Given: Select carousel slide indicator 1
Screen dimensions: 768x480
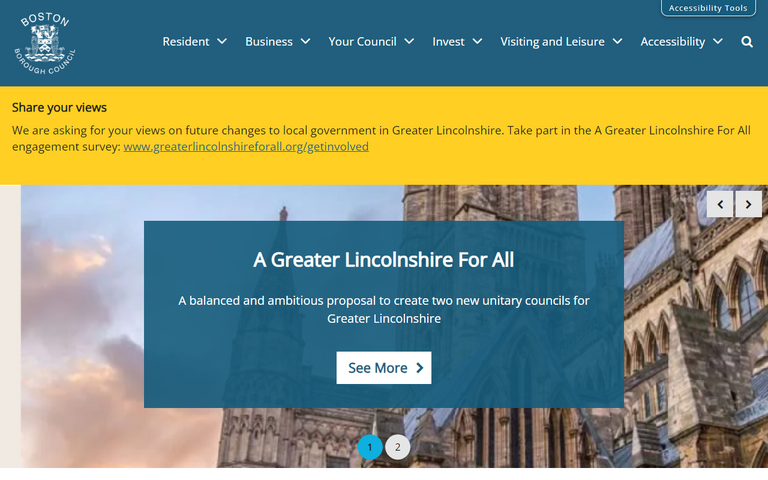Looking at the screenshot, I should click(370, 447).
